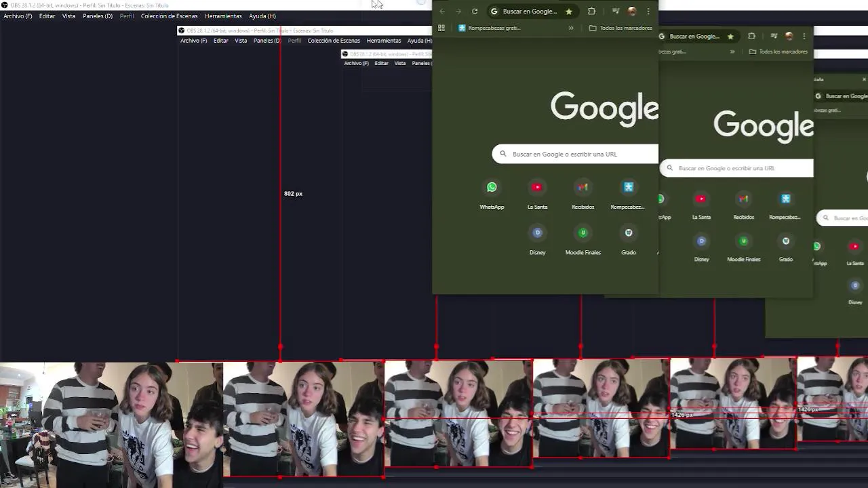The height and width of the screenshot is (488, 868).
Task: Open La Santa shortcut in second Chrome window
Action: [x=701, y=206]
